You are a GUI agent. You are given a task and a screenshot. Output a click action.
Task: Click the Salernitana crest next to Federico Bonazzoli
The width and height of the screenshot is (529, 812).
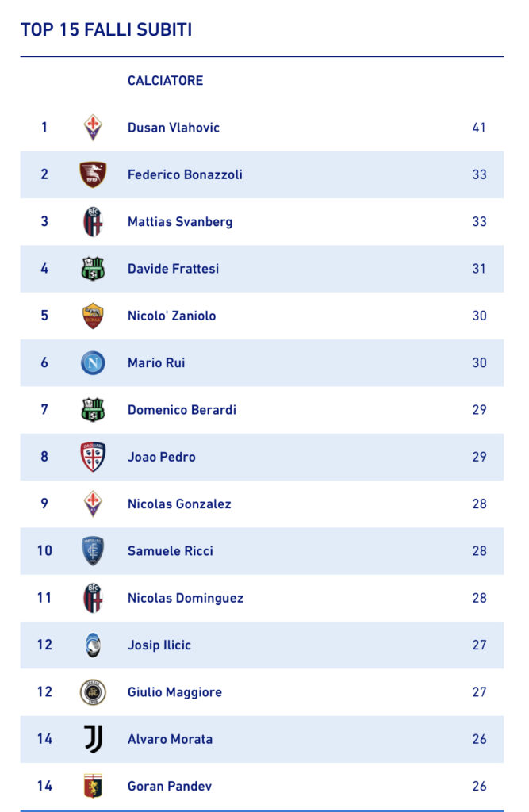(93, 174)
